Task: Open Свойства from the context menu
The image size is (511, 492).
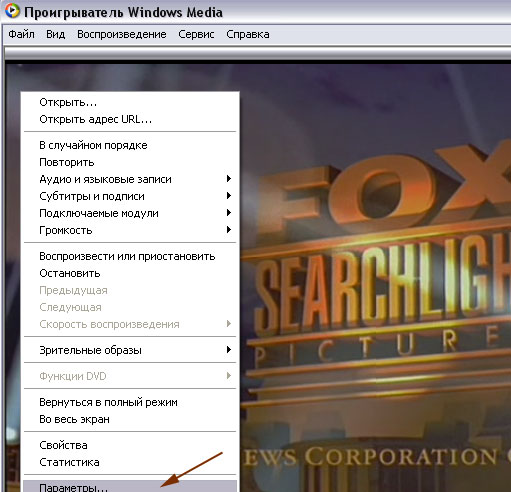Action: pos(130,445)
